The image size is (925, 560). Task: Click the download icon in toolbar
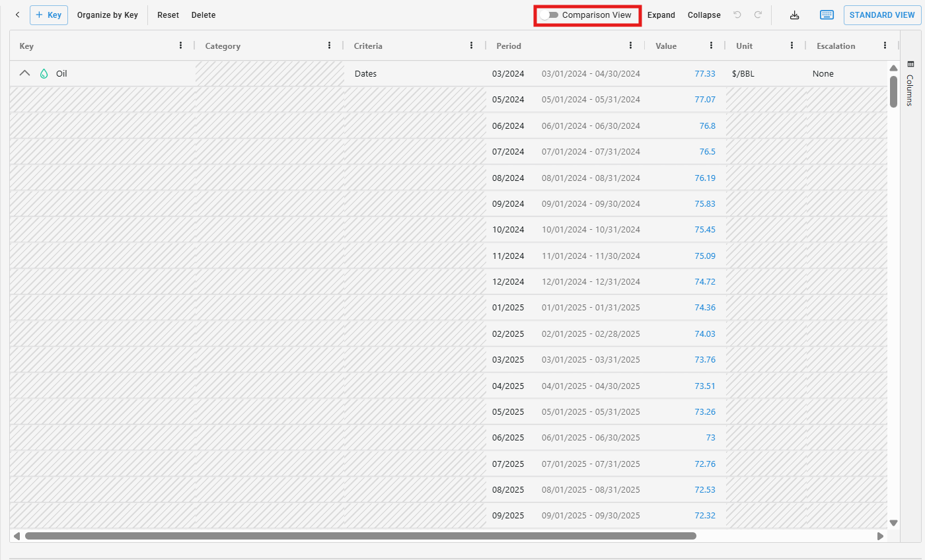click(794, 15)
